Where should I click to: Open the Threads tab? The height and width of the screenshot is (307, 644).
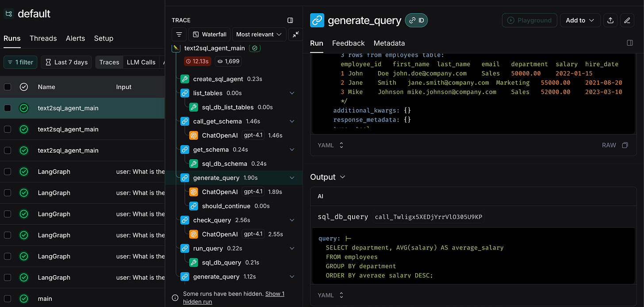43,38
